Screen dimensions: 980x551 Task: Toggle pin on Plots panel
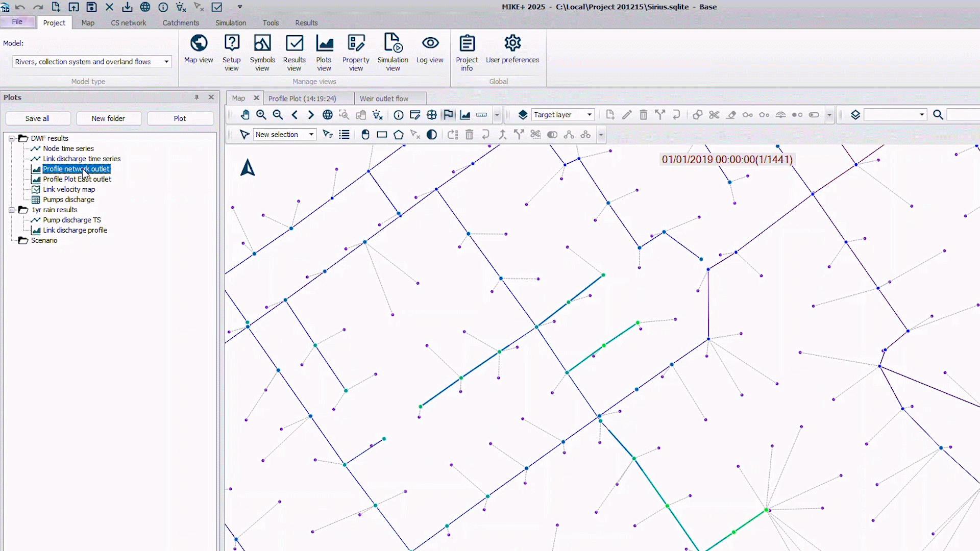tap(197, 97)
